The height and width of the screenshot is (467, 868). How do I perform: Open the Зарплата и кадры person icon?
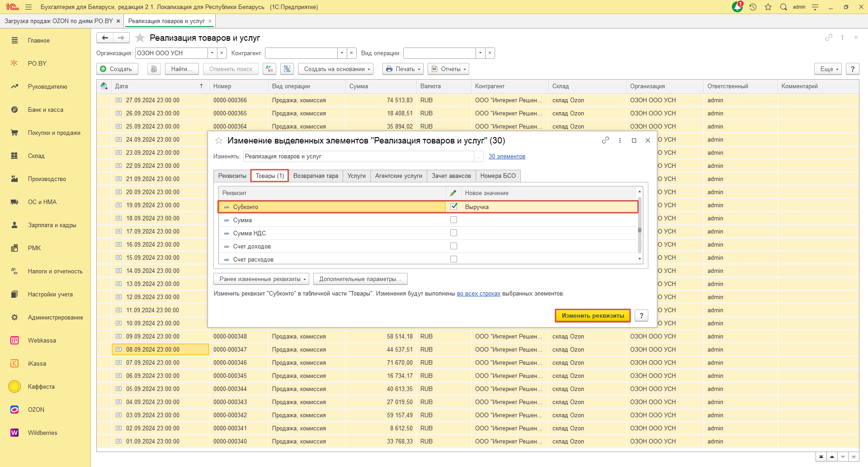14,225
